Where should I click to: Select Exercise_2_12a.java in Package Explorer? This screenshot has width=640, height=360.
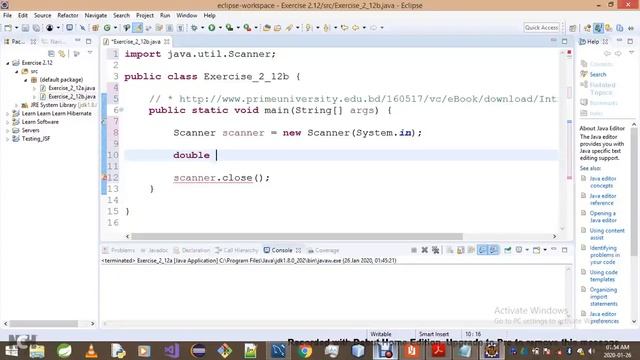point(71,88)
